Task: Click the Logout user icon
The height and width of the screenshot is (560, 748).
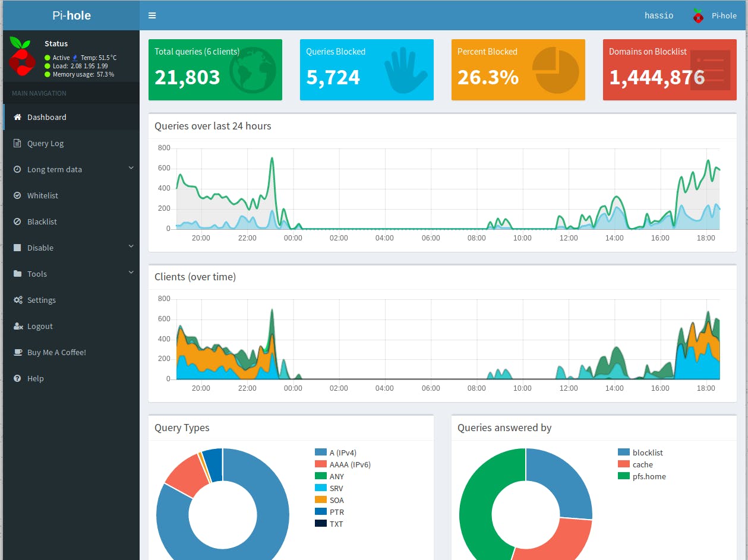Action: 18,326
